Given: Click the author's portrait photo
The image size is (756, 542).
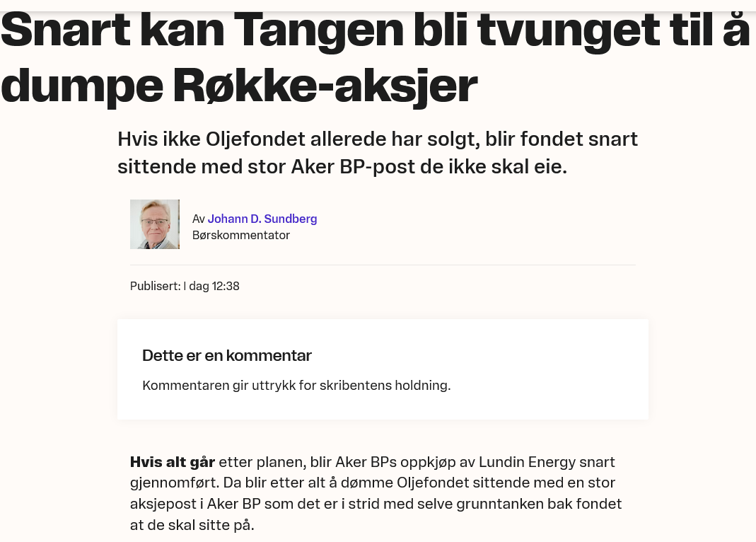Looking at the screenshot, I should pyautogui.click(x=155, y=224).
